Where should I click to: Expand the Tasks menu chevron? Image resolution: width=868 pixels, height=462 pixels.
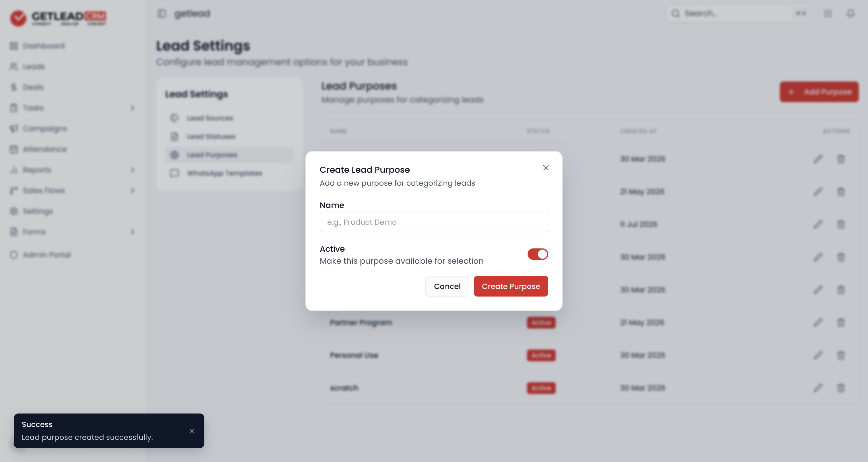[x=132, y=108]
